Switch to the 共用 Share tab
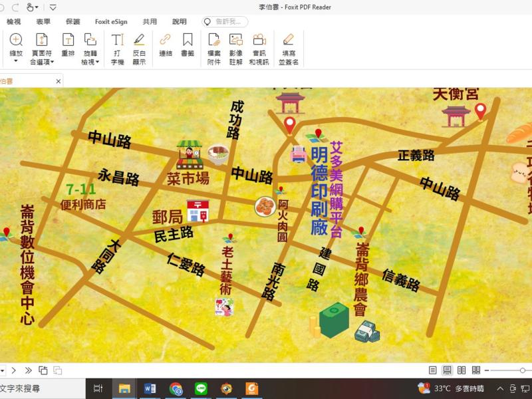Image resolution: width=532 pixels, height=399 pixels. [x=150, y=21]
